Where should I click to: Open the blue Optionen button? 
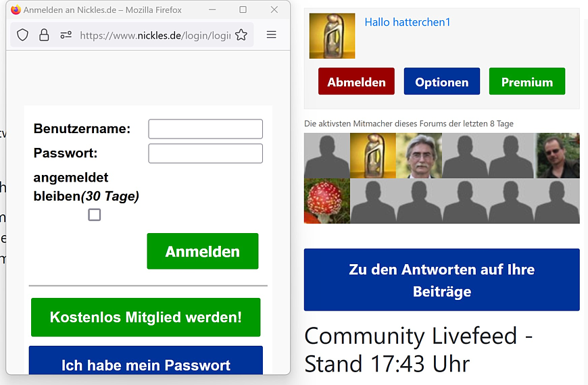tap(442, 81)
